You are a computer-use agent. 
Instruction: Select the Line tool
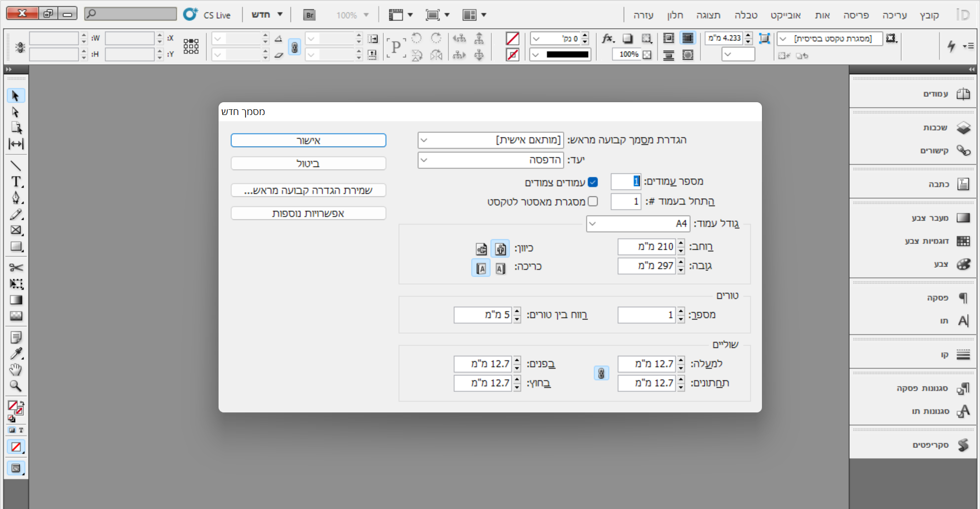[16, 166]
